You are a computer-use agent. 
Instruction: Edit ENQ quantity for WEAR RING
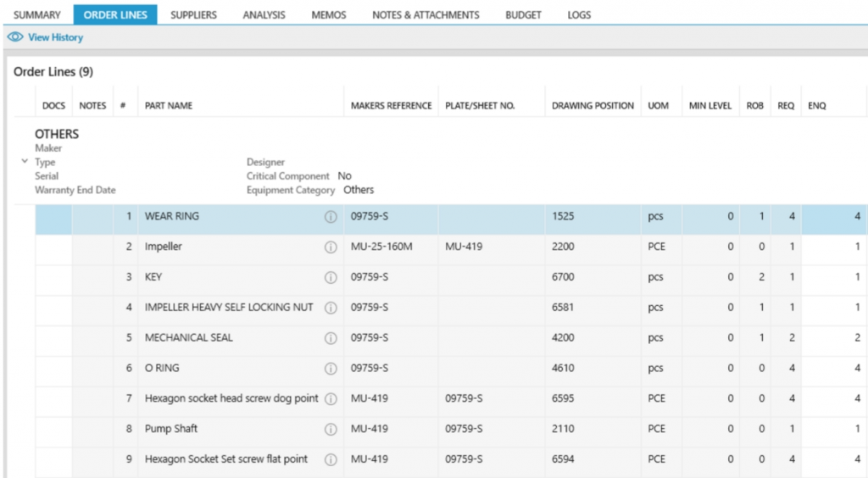tap(833, 217)
